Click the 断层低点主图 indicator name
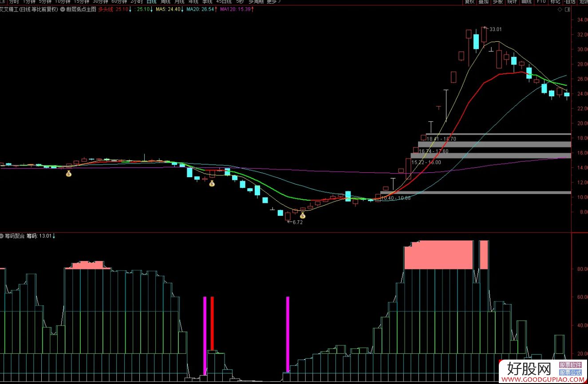 [81, 9]
